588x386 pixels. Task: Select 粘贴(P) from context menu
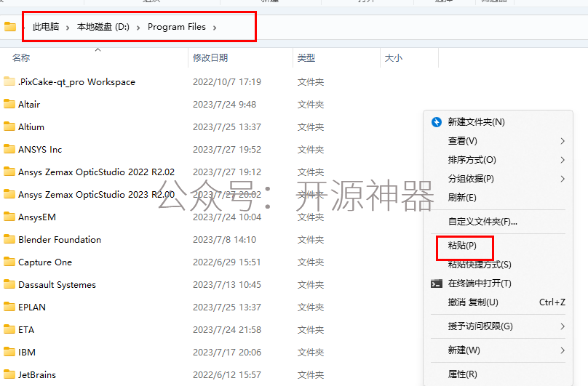462,246
